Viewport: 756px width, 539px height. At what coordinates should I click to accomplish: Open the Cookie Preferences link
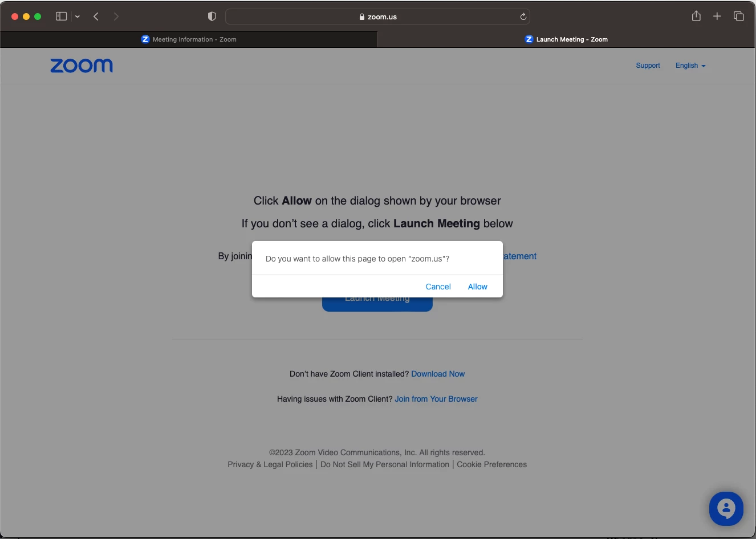click(491, 464)
